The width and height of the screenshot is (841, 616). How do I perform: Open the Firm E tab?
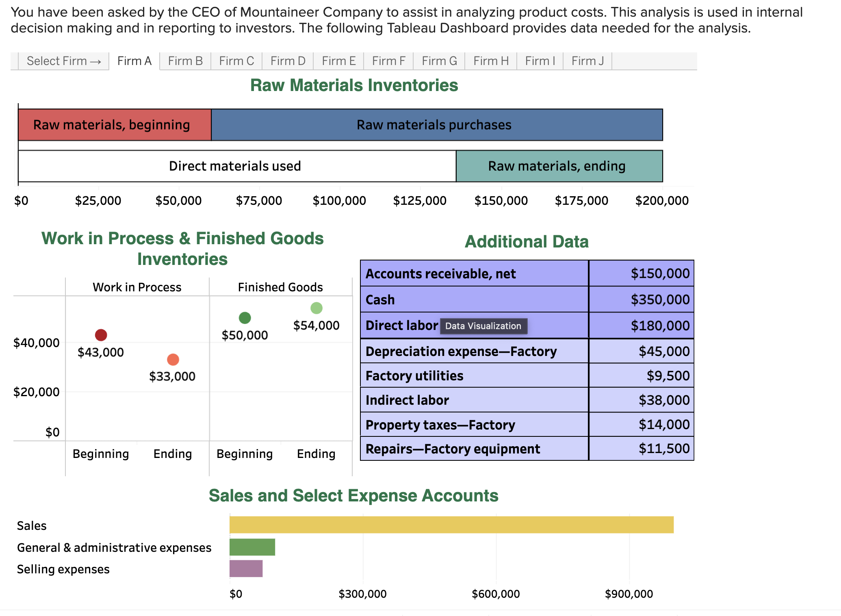[x=338, y=61]
